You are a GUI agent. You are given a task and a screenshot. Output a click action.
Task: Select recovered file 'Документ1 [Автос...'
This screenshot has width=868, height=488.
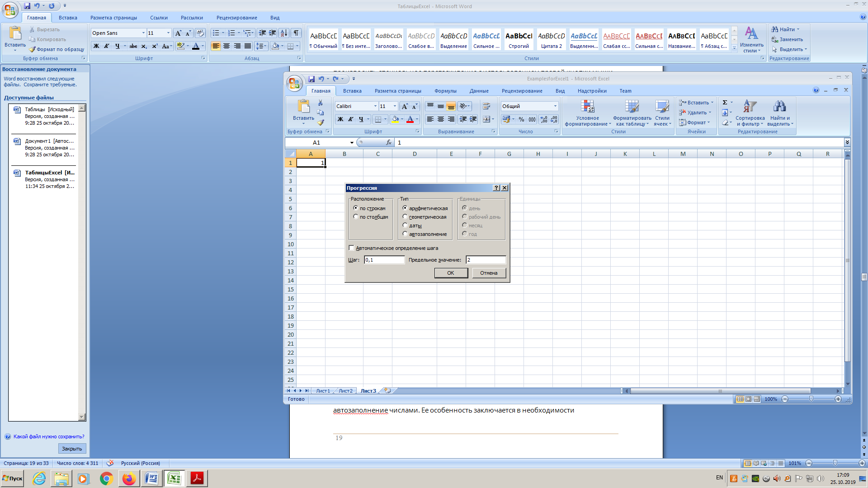coord(44,148)
